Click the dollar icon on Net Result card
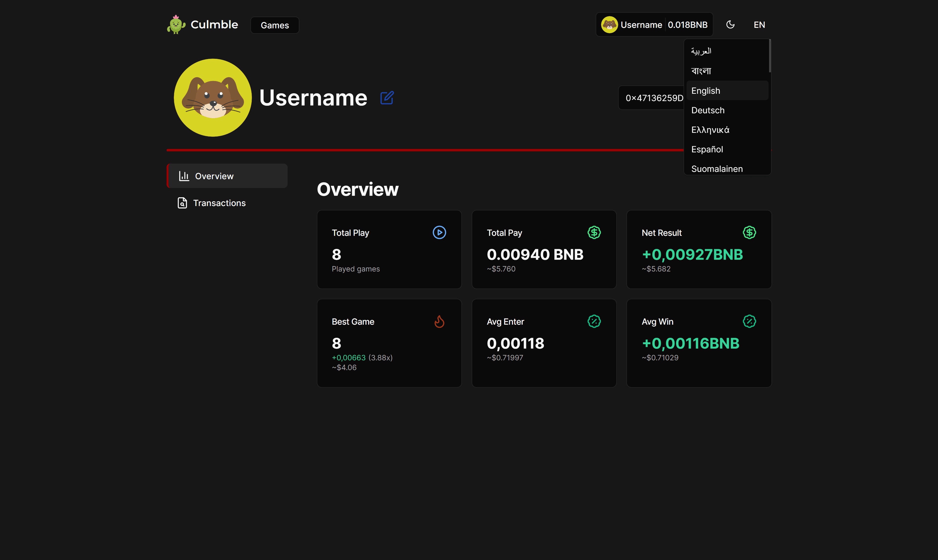Screen dimensions: 938x560 pos(749,232)
